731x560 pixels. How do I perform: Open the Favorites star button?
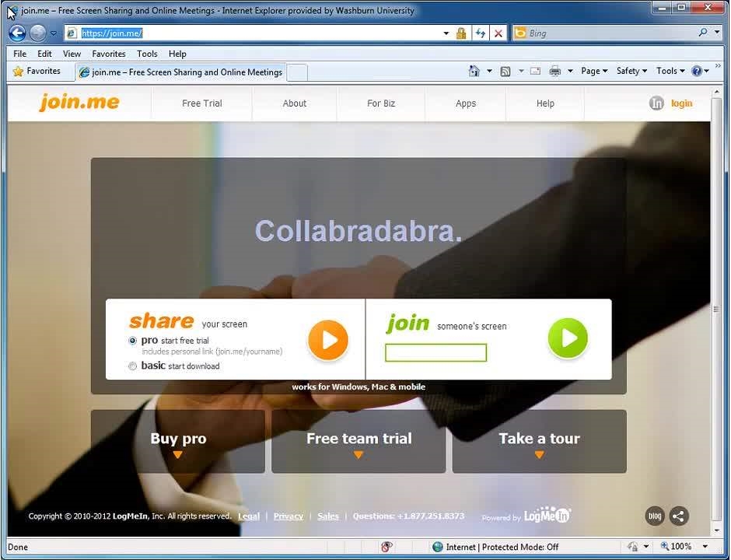(x=37, y=72)
